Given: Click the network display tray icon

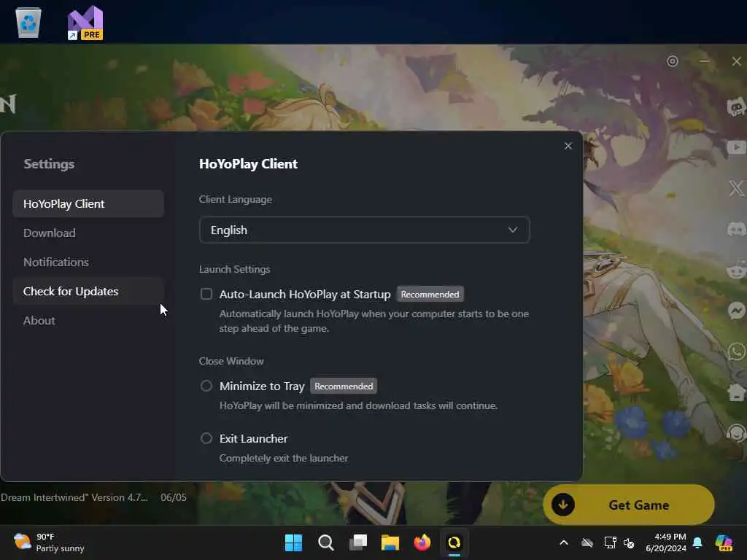Looking at the screenshot, I should tap(610, 542).
